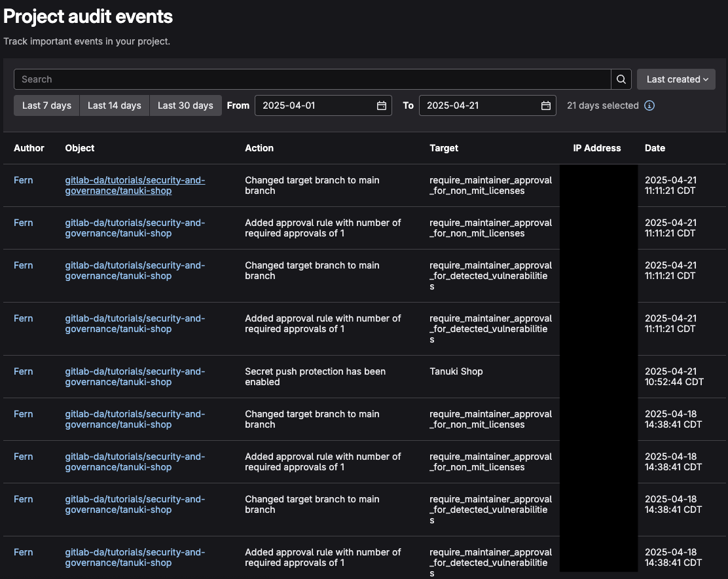Image resolution: width=728 pixels, height=579 pixels.
Task: Select the "Last 7 days" filter
Action: (46, 105)
